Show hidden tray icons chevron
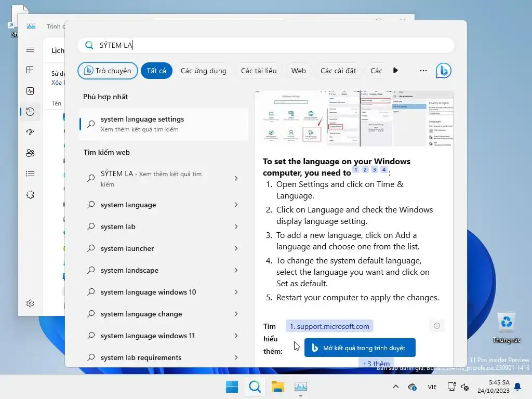This screenshot has height=399, width=532. [x=395, y=387]
